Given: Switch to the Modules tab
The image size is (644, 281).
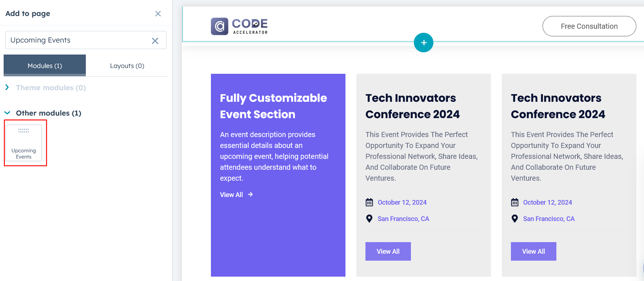Looking at the screenshot, I should coord(45,66).
